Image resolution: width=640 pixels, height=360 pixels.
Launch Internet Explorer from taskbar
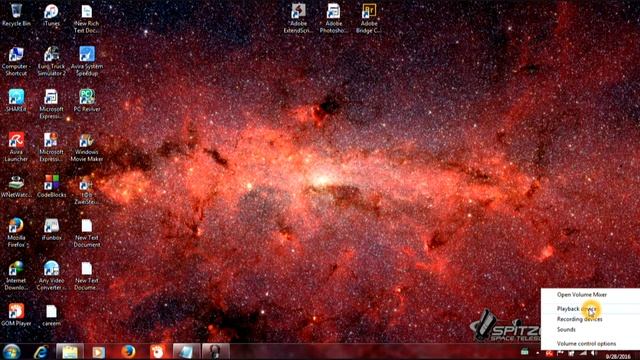(x=41, y=351)
